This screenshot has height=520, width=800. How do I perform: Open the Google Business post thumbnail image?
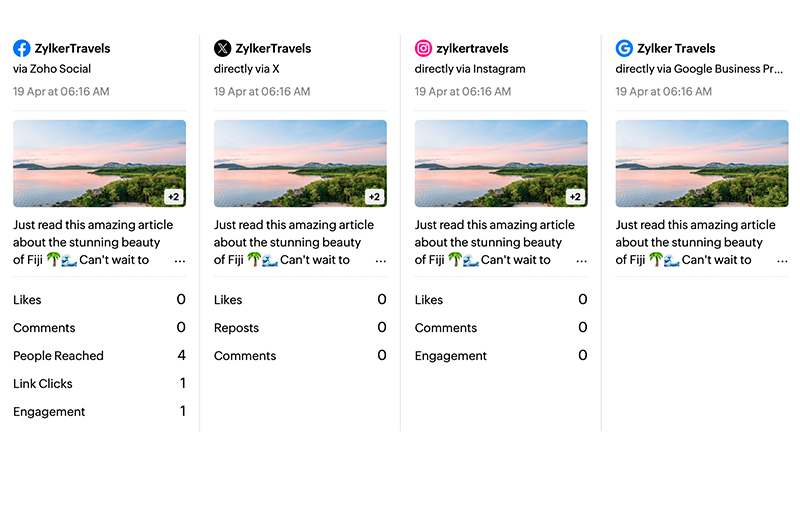click(x=702, y=163)
